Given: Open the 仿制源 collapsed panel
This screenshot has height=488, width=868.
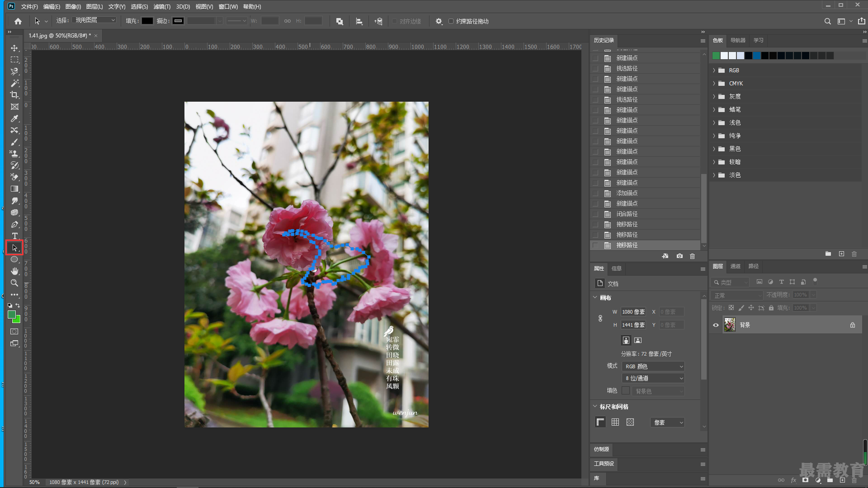Looking at the screenshot, I should tap(602, 449).
